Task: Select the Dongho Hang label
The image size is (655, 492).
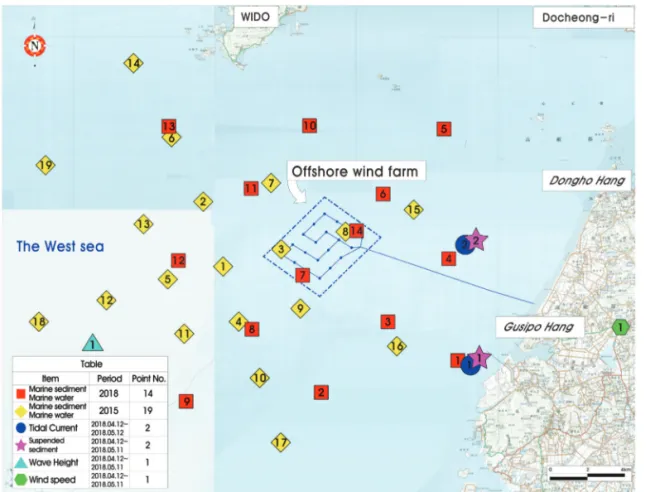Action: [x=586, y=181]
